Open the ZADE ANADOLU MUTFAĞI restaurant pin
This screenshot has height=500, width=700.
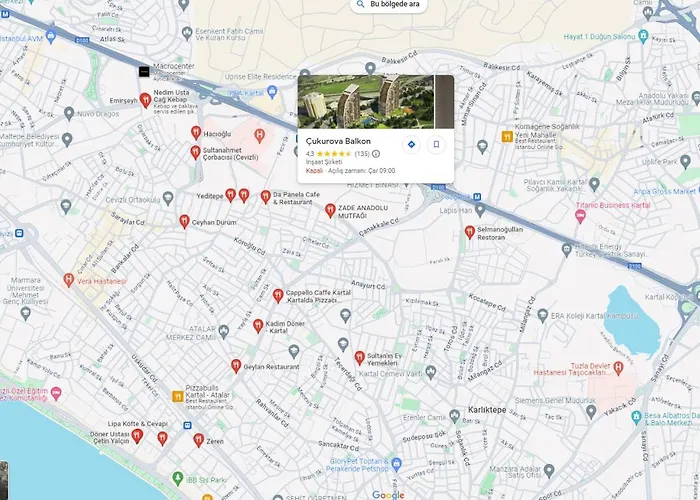[x=330, y=210]
